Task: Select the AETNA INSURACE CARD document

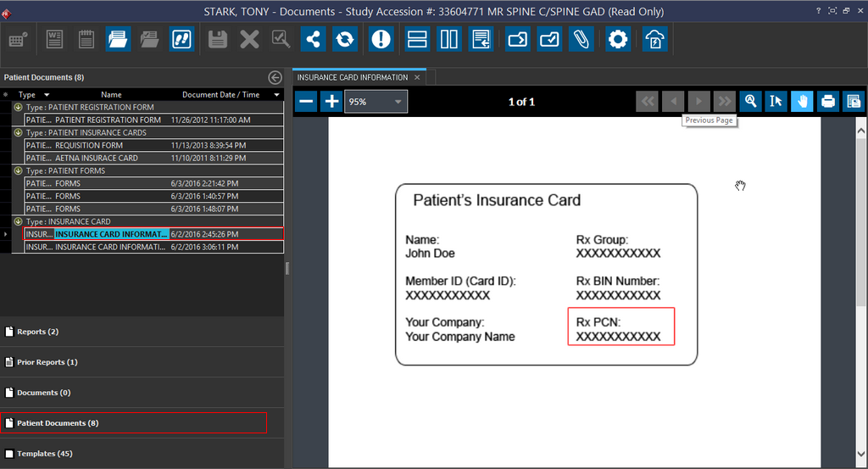Action: pyautogui.click(x=96, y=158)
